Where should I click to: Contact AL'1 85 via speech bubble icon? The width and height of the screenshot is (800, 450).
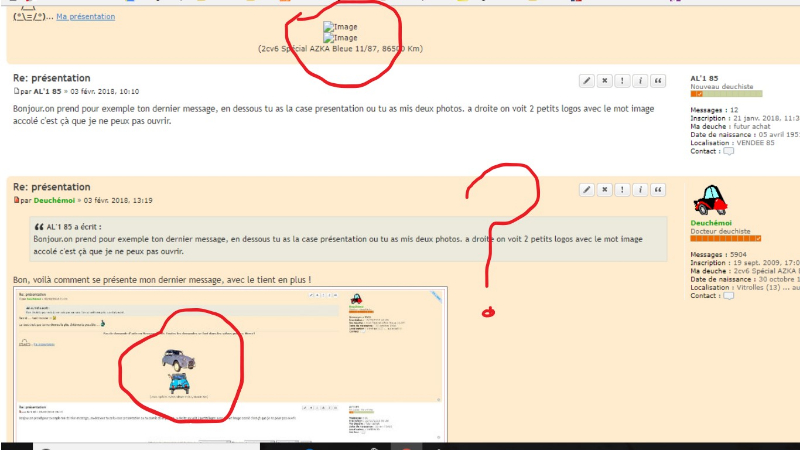point(728,152)
